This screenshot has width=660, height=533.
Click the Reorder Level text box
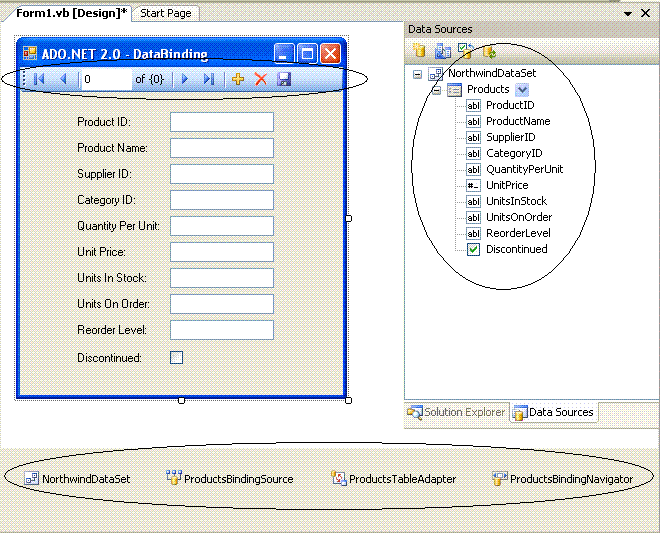[222, 330]
